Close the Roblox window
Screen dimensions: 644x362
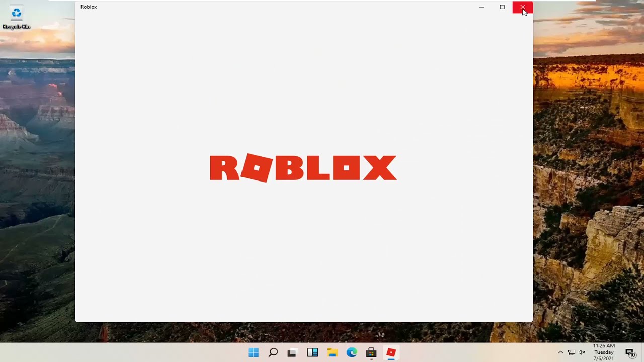click(x=523, y=7)
